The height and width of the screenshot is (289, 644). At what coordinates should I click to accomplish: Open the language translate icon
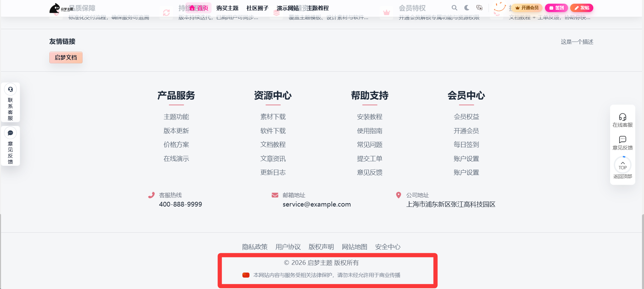pos(479,8)
